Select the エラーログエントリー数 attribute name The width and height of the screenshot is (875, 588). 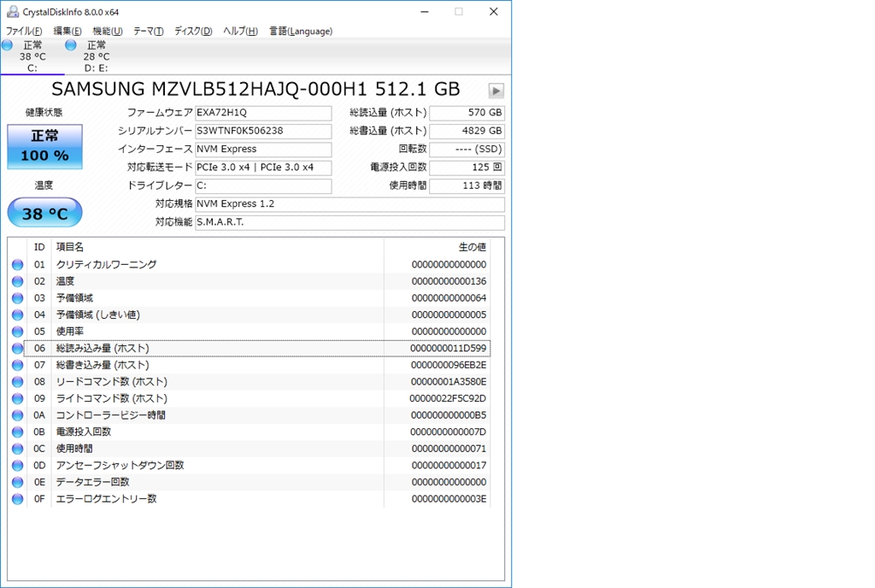pyautogui.click(x=107, y=499)
